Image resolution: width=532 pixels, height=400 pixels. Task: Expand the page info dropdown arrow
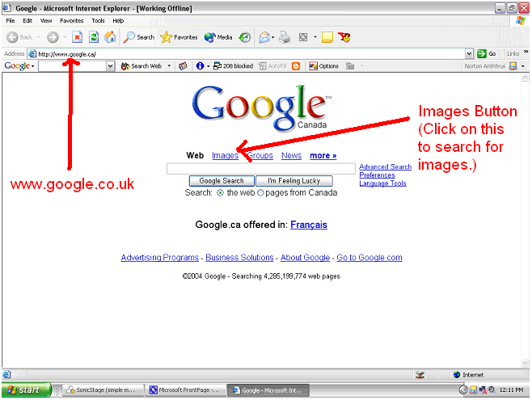coord(208,65)
